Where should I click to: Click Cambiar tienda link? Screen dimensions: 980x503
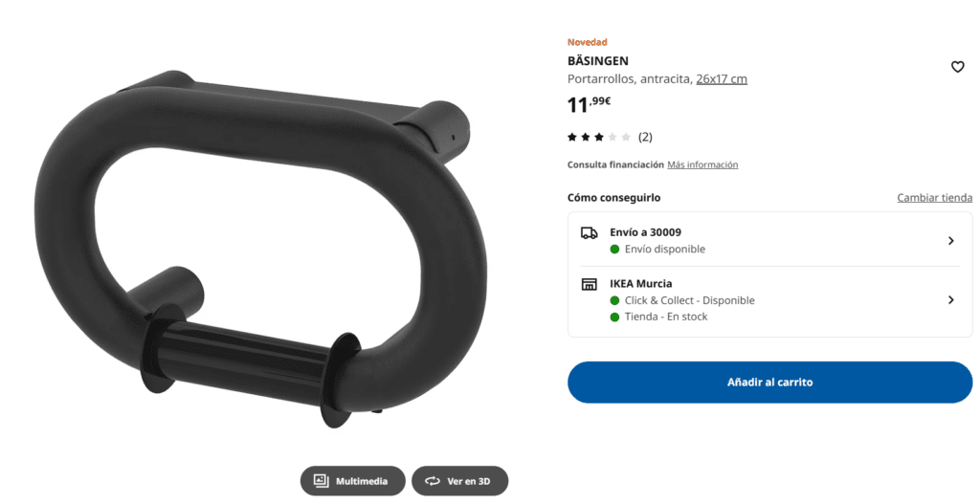pos(934,197)
